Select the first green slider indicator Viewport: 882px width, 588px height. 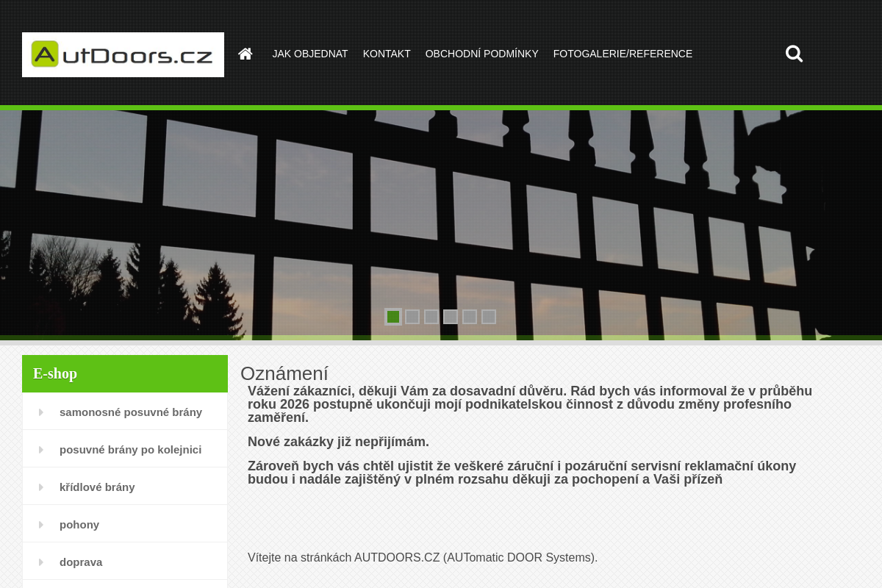pos(393,317)
